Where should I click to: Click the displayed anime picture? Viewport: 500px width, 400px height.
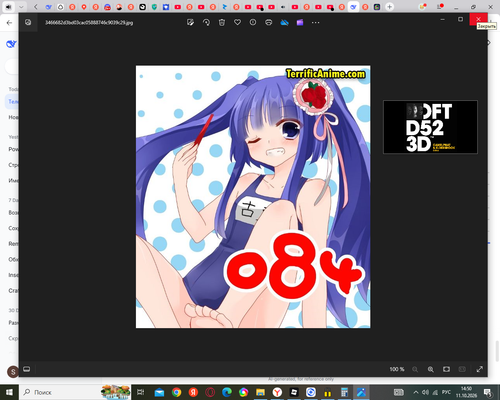coord(253,197)
